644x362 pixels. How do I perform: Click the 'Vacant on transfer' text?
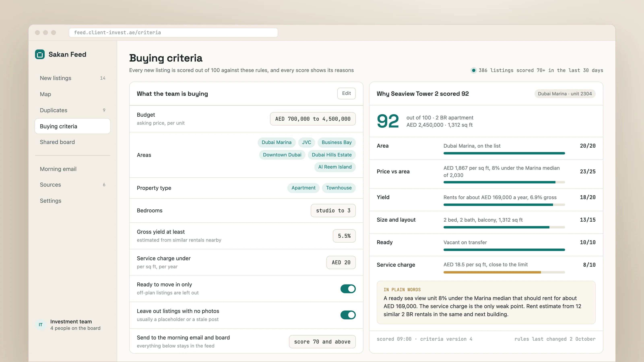click(465, 242)
